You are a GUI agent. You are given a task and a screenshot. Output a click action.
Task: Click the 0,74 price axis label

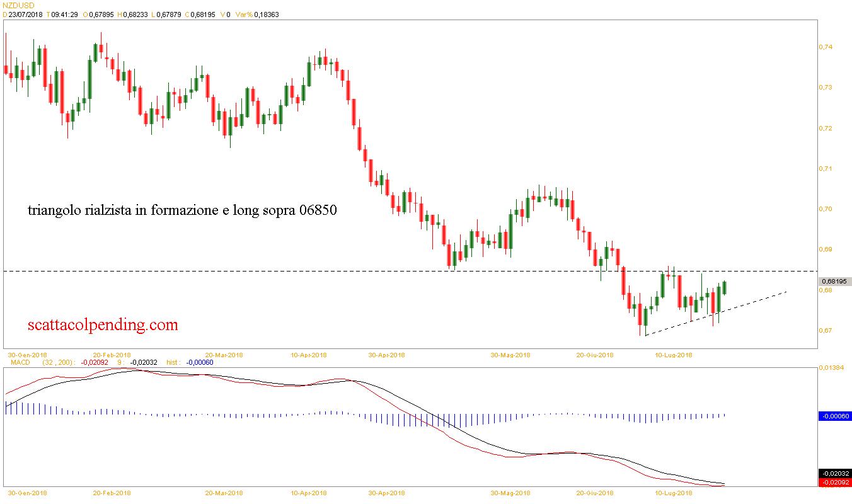coord(826,47)
